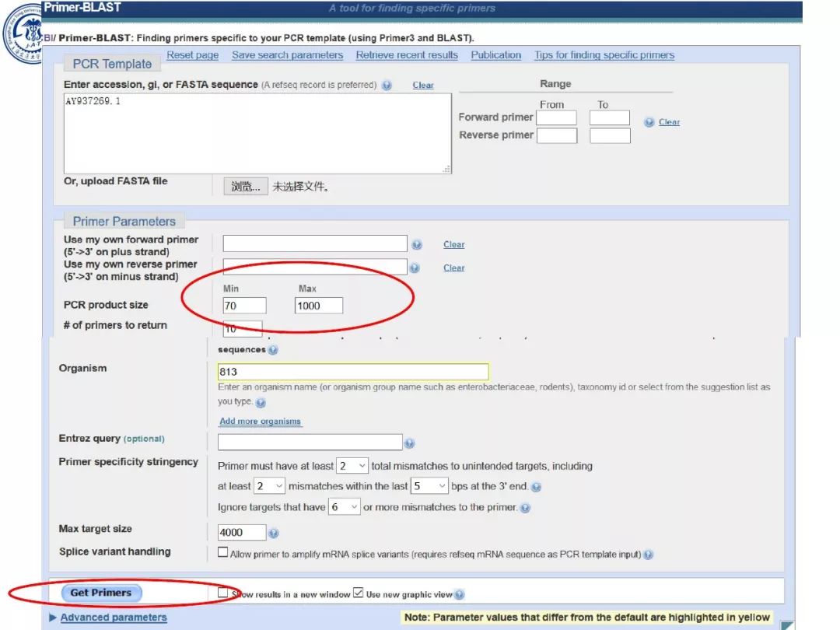Click Add more organisms link
Image resolution: width=840 pixels, height=630 pixels.
tap(260, 421)
